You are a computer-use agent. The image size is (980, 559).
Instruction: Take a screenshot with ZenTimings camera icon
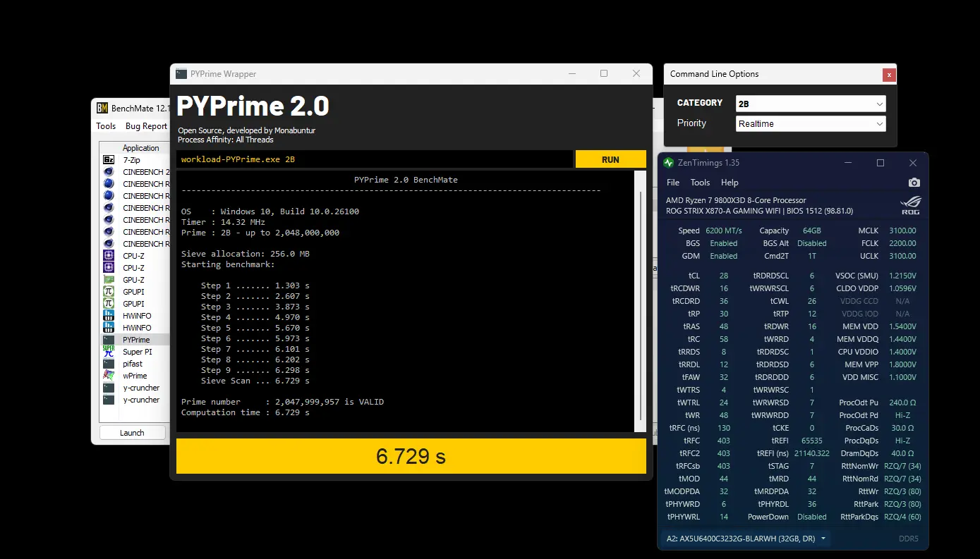click(914, 183)
